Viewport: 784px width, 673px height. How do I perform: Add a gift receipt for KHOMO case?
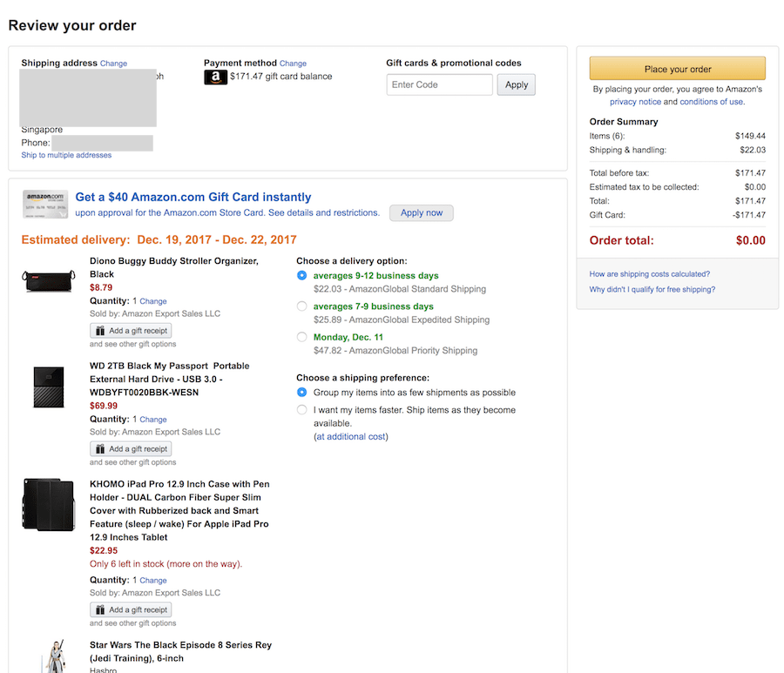(131, 610)
